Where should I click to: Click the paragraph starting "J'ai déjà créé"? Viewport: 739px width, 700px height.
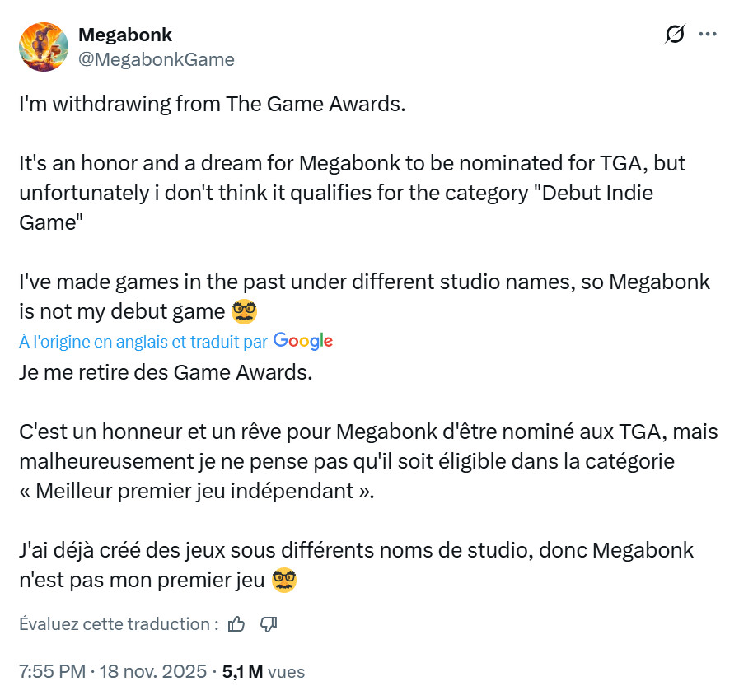pyautogui.click(x=356, y=564)
